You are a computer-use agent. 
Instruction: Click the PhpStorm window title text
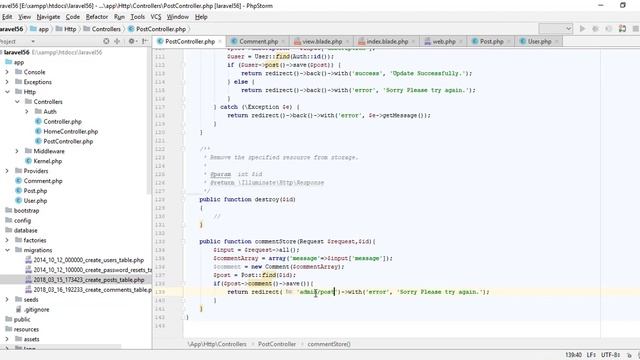point(136,6)
